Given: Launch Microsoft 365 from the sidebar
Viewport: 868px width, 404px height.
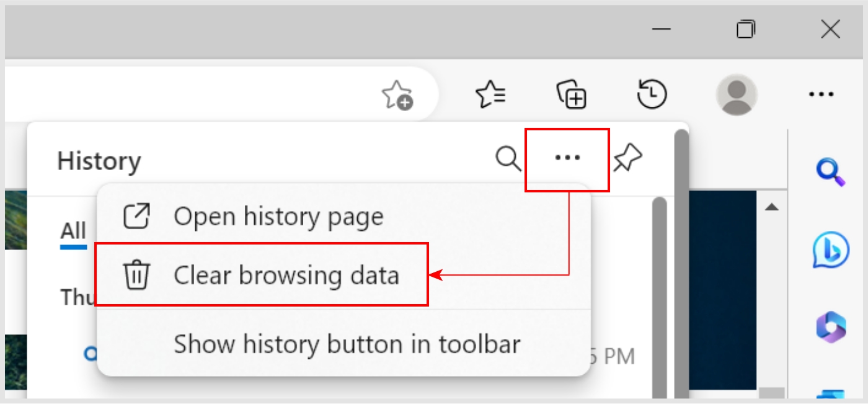Looking at the screenshot, I should 831,326.
